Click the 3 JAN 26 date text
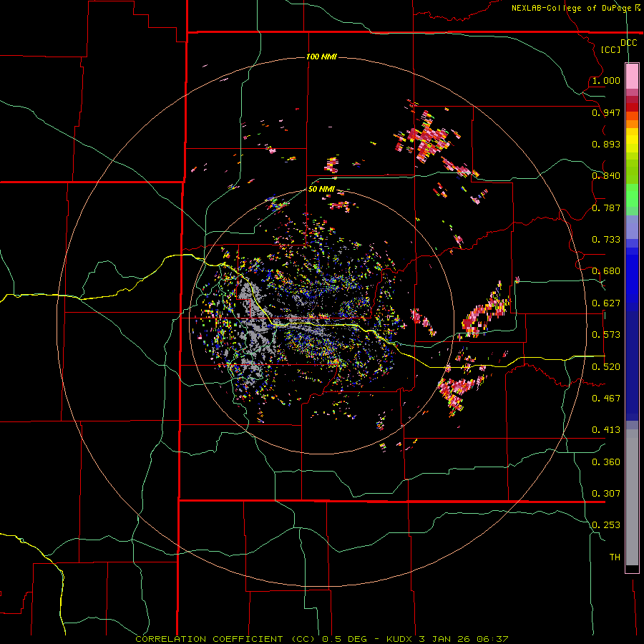 tap(445, 639)
